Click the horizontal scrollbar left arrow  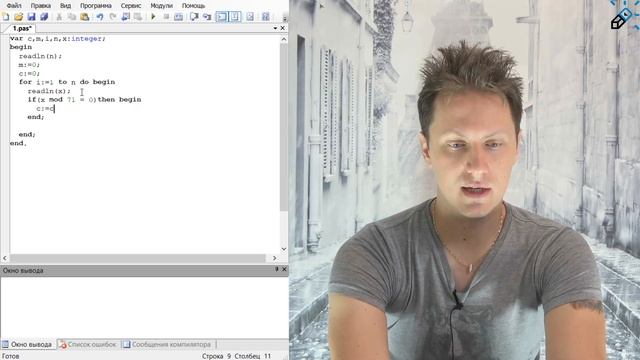(5, 258)
